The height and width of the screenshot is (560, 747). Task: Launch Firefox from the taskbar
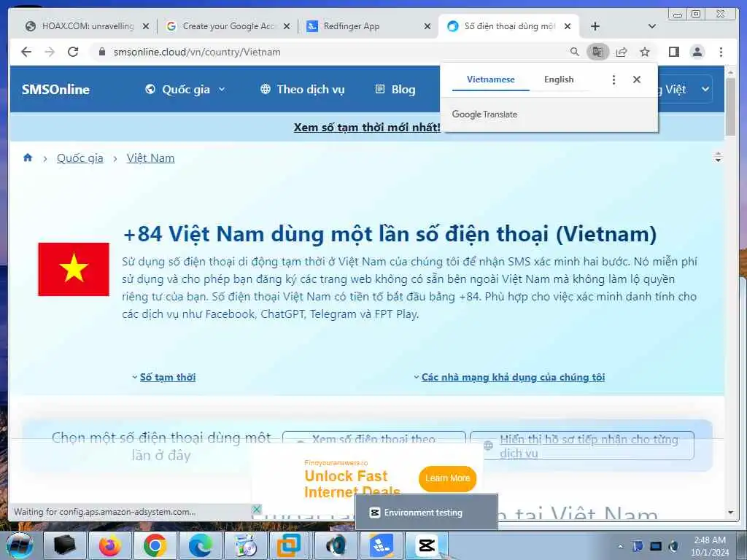[x=110, y=545]
